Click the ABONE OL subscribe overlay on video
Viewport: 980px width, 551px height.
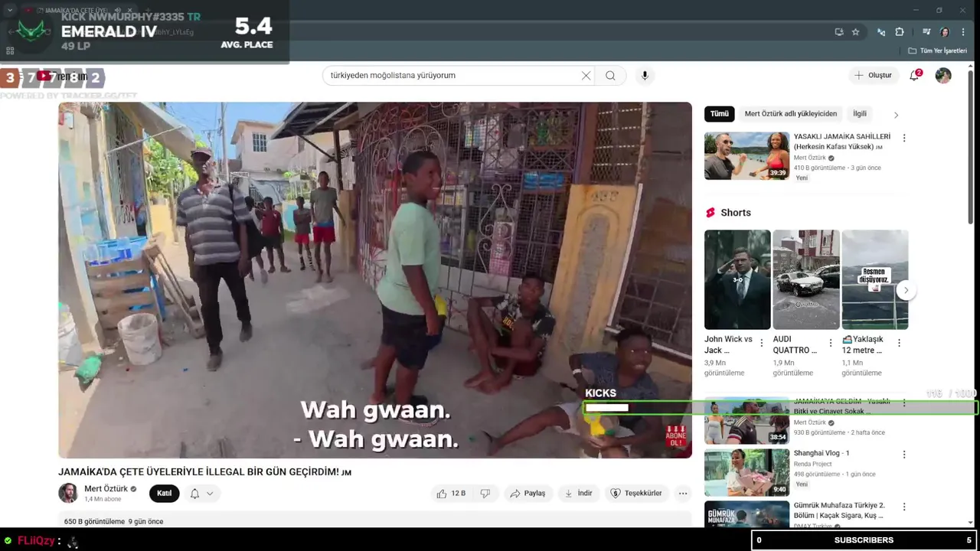click(x=676, y=436)
